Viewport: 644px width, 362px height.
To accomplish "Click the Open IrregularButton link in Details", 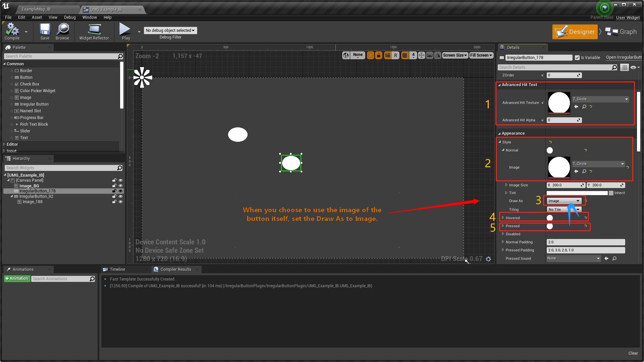I will 624,57.
